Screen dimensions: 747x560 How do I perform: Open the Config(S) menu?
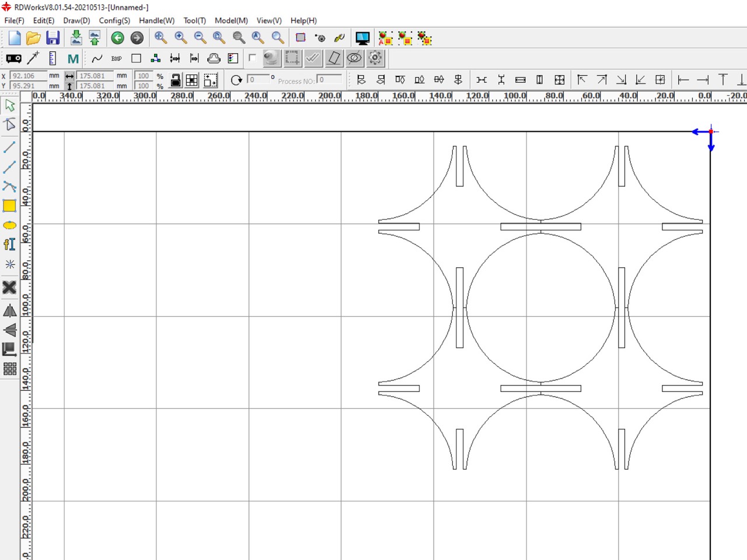point(114,20)
